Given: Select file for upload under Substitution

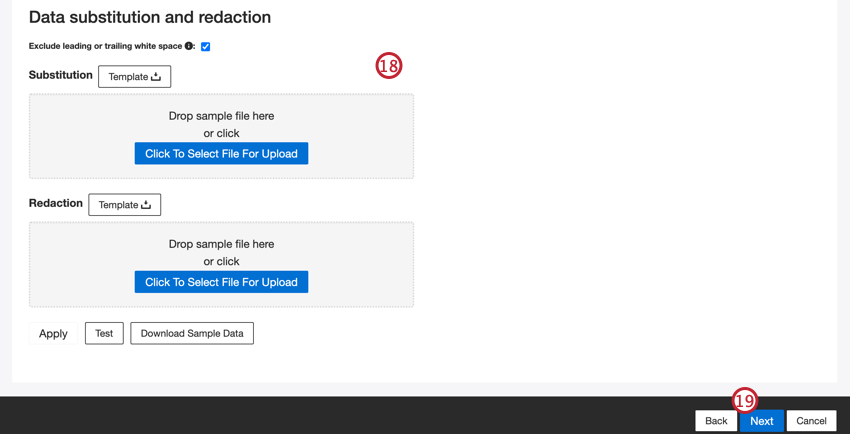Looking at the screenshot, I should click(221, 154).
